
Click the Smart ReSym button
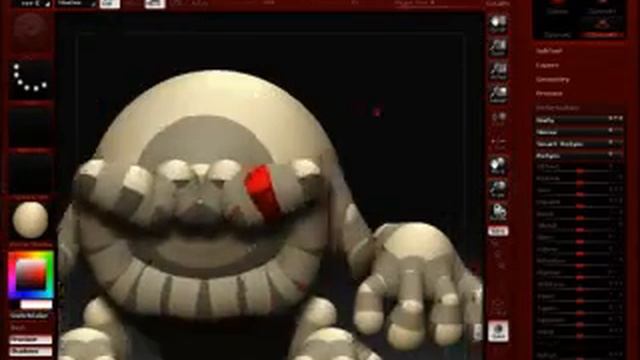pos(572,144)
